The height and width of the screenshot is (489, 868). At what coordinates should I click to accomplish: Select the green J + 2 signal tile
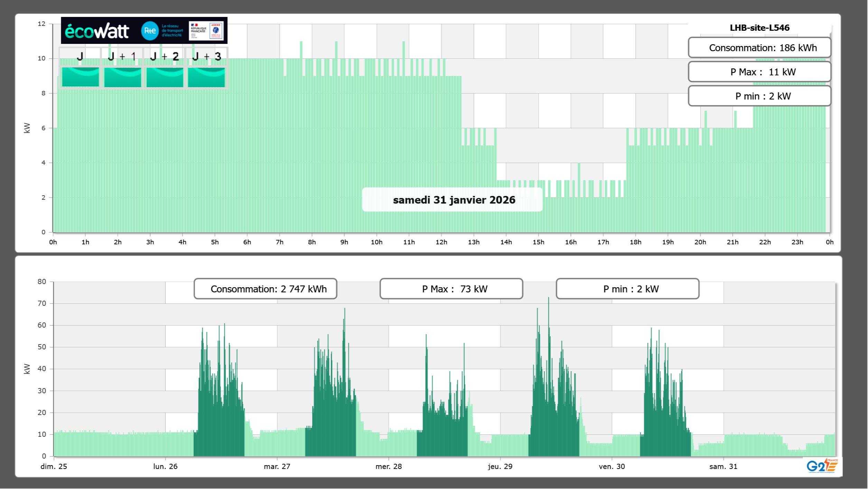click(165, 77)
